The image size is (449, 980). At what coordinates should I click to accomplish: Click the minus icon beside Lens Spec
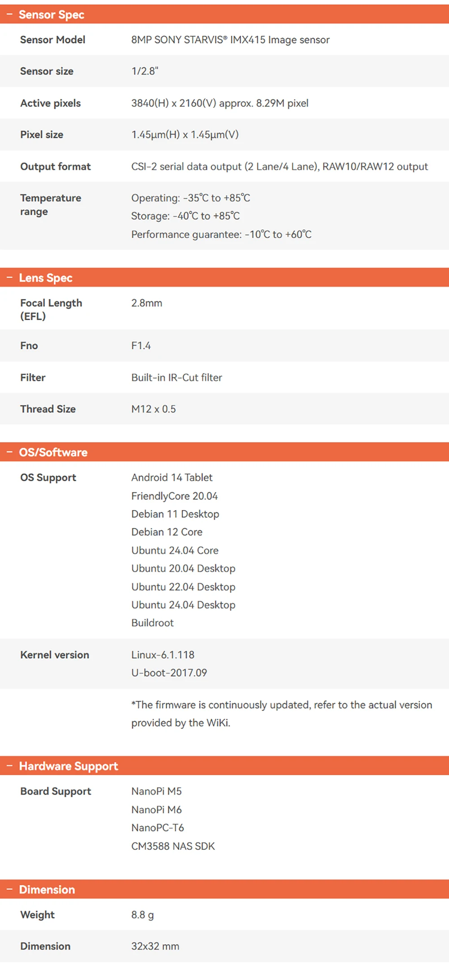pyautogui.click(x=9, y=277)
